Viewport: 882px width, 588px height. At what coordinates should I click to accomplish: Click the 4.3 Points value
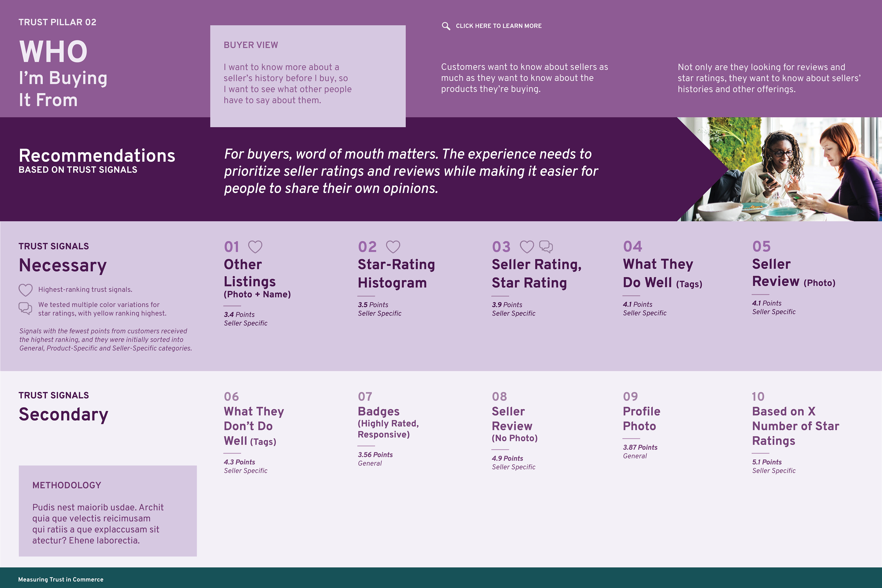point(239,462)
